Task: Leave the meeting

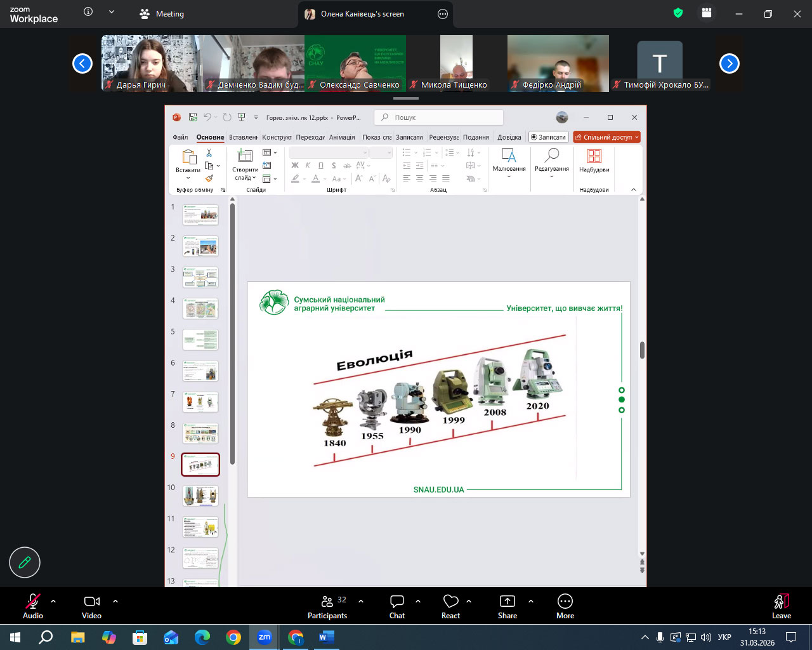Action: (781, 606)
